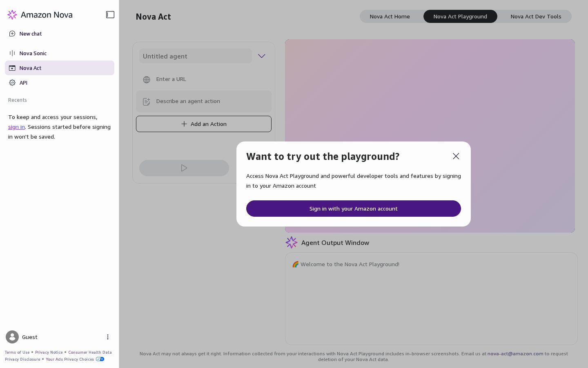The width and height of the screenshot is (588, 368).
Task: Open Consumer Health Data link
Action: click(90, 352)
